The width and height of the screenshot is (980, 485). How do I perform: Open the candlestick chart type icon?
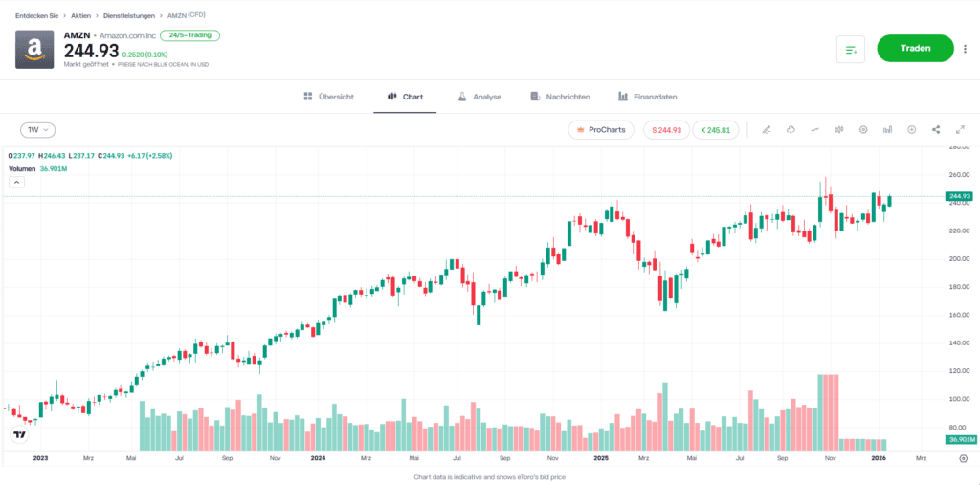(839, 129)
